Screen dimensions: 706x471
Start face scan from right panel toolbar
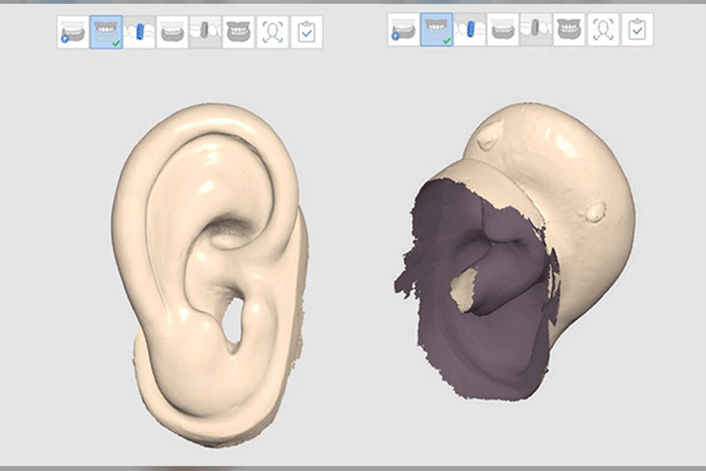603,31
